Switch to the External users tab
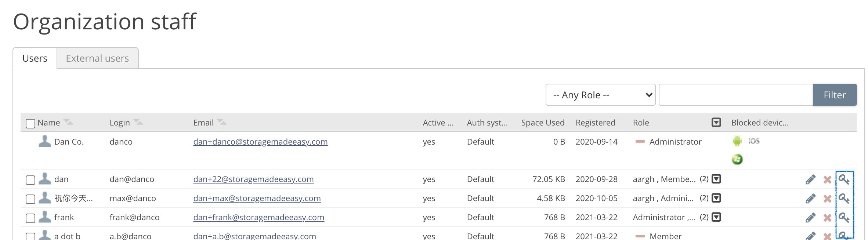Screen dimensions: 868x240 pyautogui.click(x=97, y=58)
